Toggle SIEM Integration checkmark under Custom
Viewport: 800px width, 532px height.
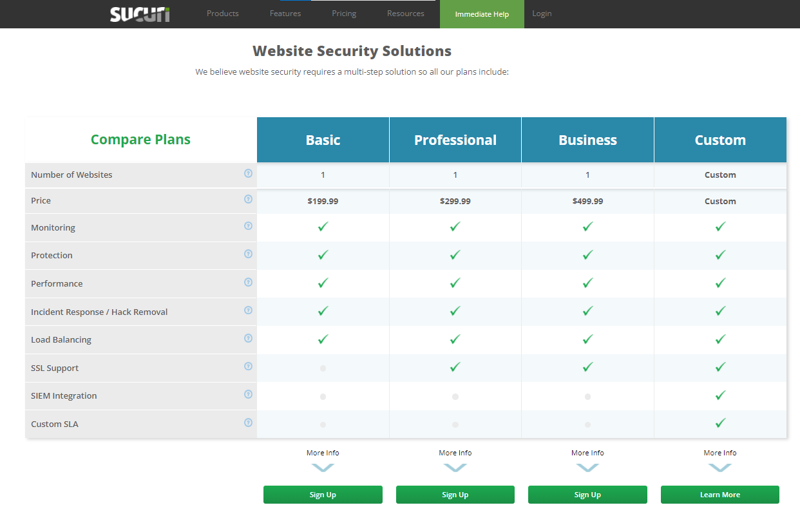click(x=719, y=395)
